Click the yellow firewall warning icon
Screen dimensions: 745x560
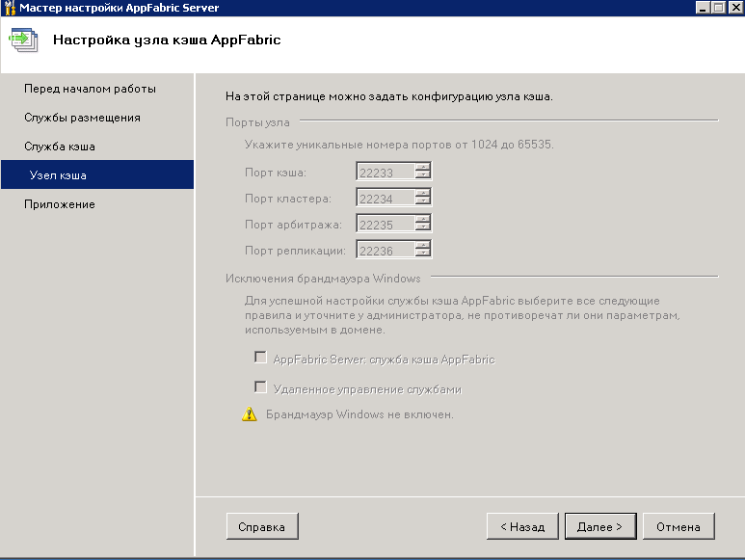point(250,414)
